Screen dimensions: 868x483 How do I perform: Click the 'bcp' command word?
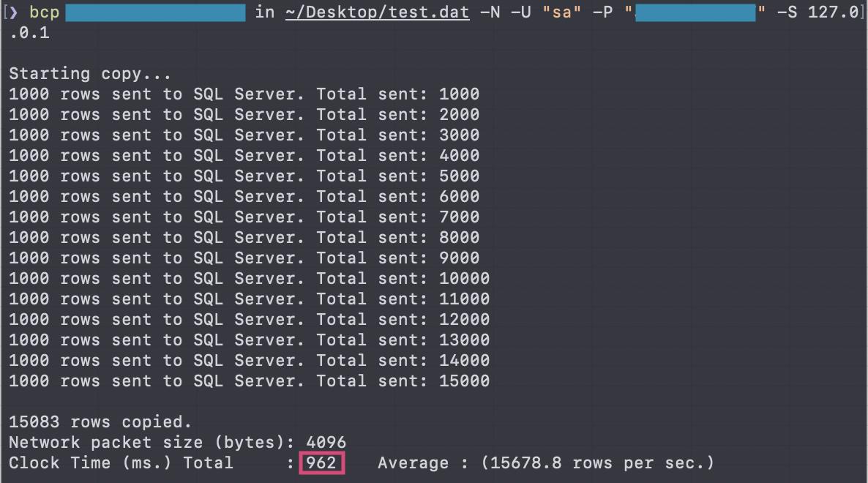point(45,12)
